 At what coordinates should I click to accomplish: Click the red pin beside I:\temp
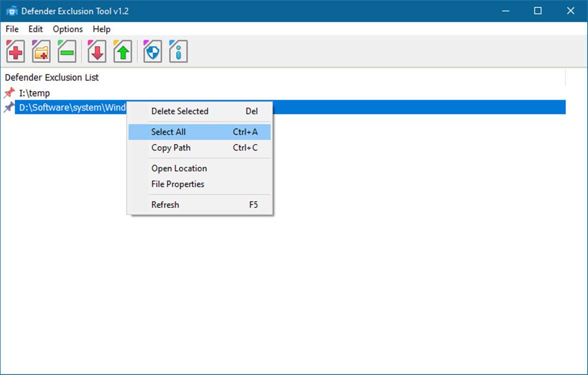pyautogui.click(x=9, y=92)
